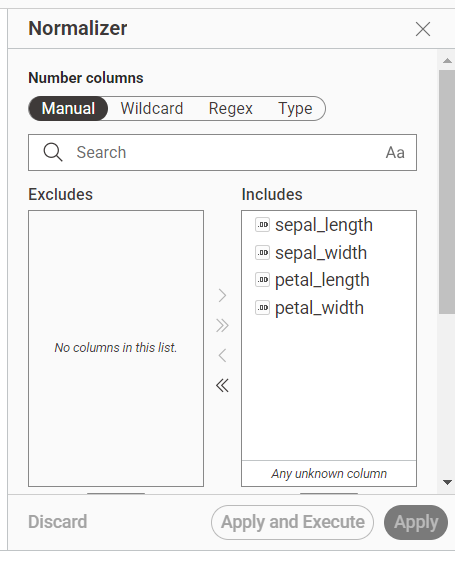
Task: Switch to Wildcard column selection
Action: click(x=152, y=108)
